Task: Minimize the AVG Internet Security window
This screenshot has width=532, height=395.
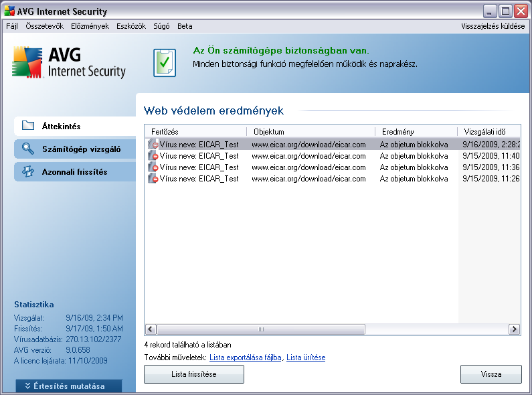Action: point(489,11)
